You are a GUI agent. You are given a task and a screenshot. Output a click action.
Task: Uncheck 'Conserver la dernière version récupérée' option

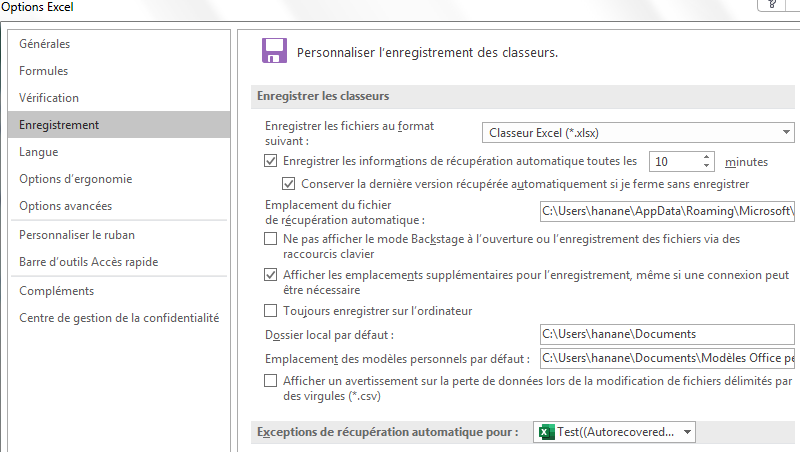point(290,184)
